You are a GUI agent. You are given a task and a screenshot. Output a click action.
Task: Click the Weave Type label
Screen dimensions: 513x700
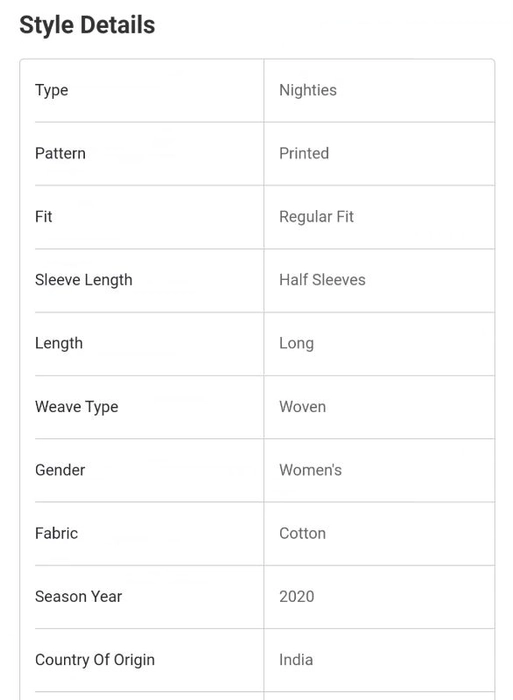[x=77, y=407]
